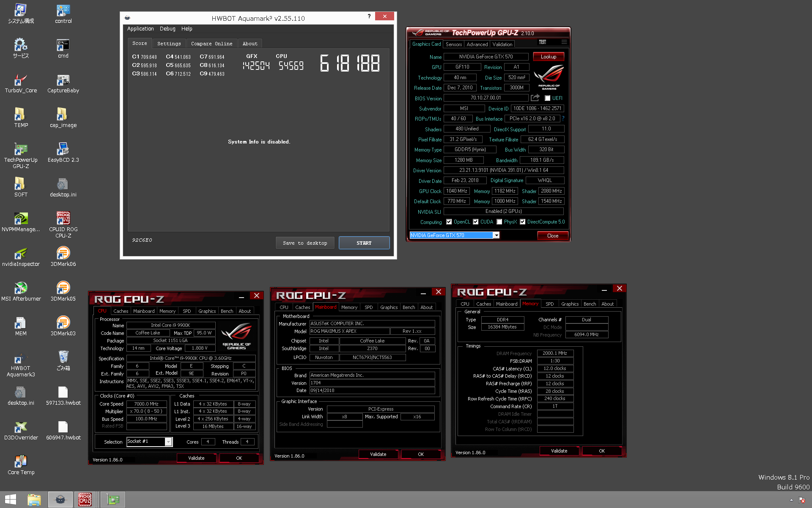The image size is (812, 508).
Task: Click Validate in Mainboard CPU-Z window
Action: [378, 454]
